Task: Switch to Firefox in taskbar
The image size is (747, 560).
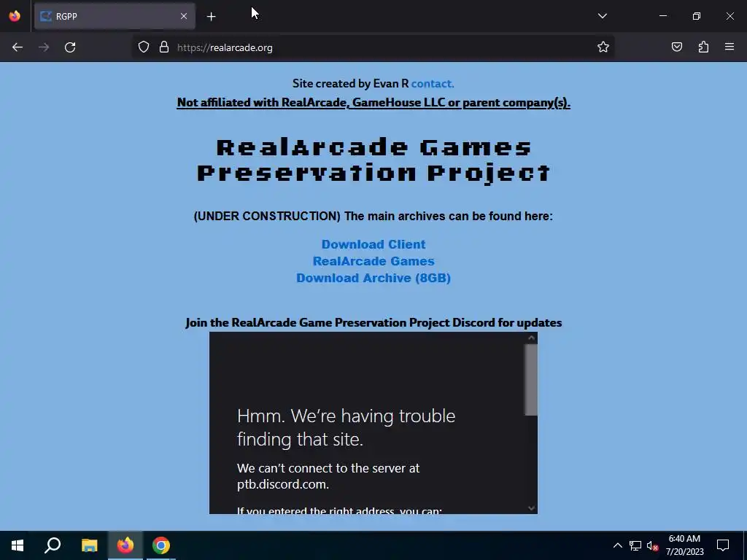Action: tap(125, 545)
